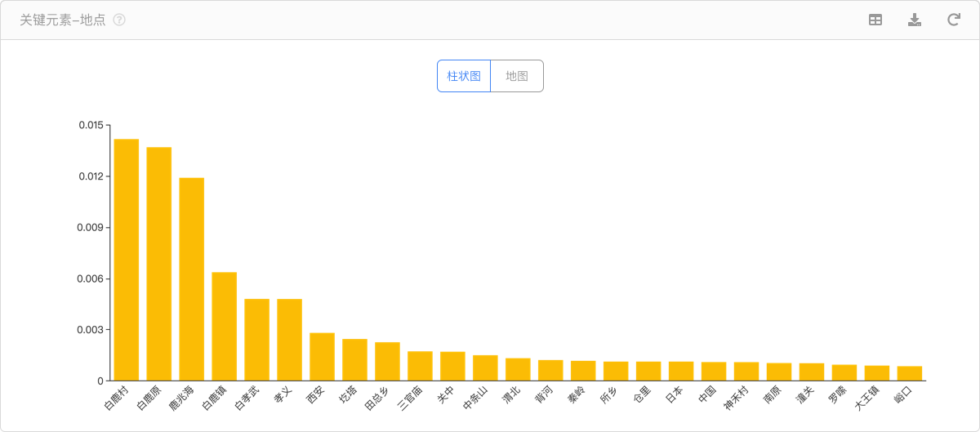
Task: Click the 田总乡 bar
Action: [x=387, y=362]
